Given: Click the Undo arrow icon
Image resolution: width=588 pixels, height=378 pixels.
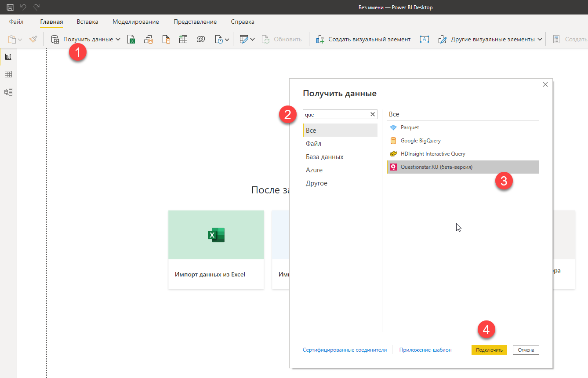Looking at the screenshot, I should 23,7.
